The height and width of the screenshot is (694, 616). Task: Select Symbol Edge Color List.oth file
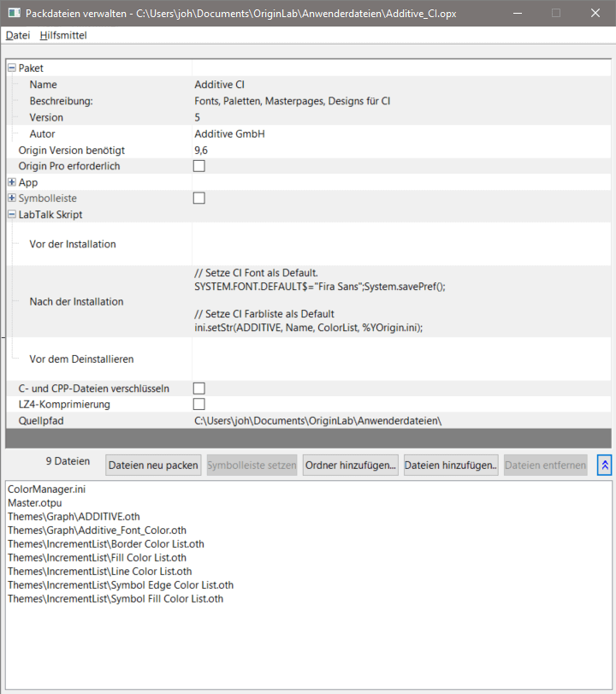point(121,585)
